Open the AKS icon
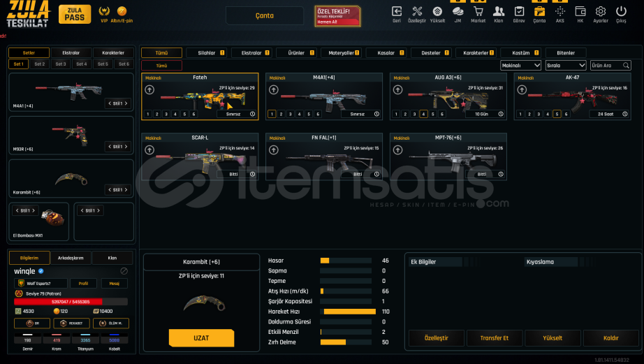Viewport: 644px width, 364px height. [559, 11]
